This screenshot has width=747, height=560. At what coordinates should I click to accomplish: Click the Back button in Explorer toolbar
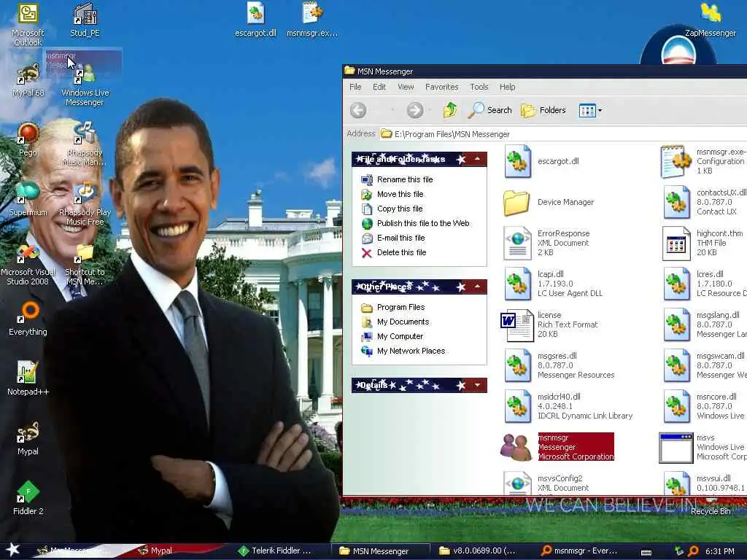click(359, 111)
